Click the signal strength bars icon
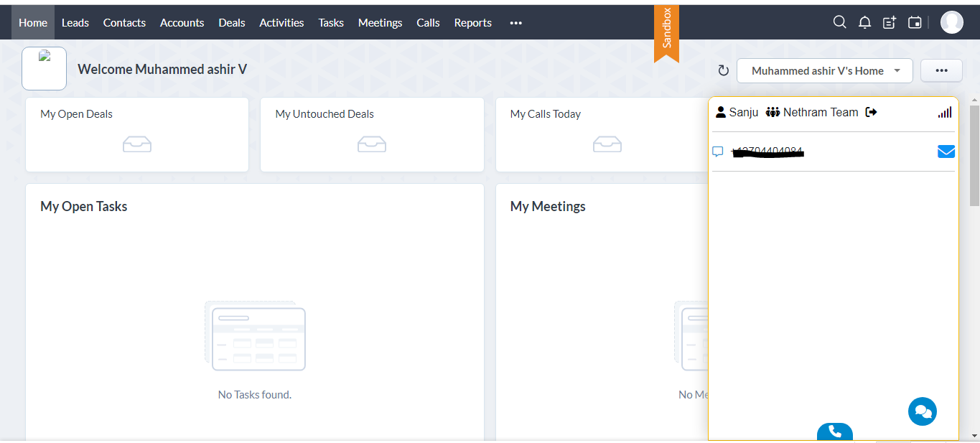 (x=944, y=112)
